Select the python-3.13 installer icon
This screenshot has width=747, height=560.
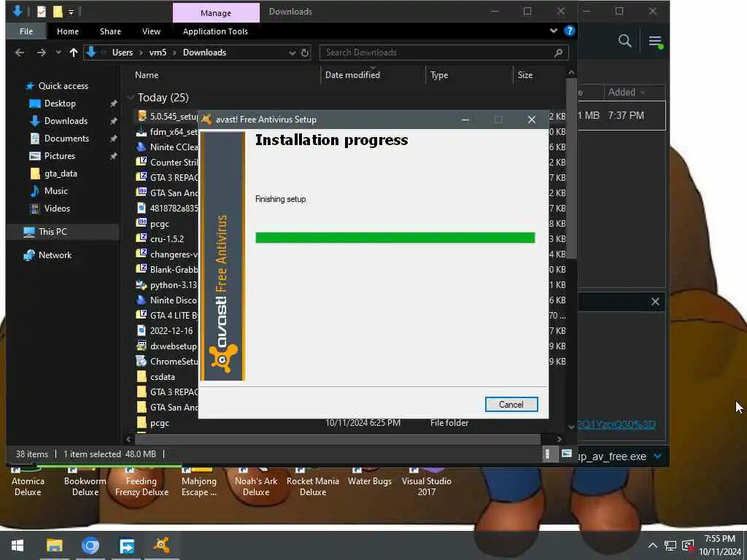[x=142, y=285]
